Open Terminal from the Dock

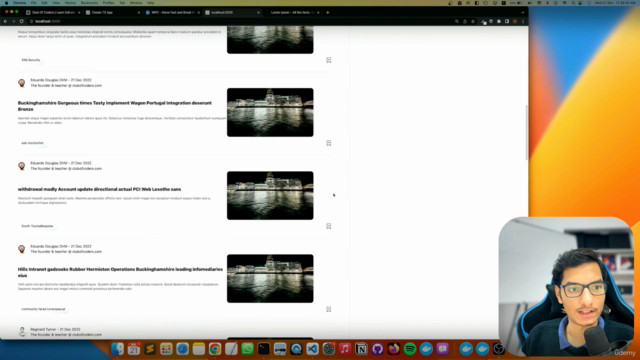[264, 349]
